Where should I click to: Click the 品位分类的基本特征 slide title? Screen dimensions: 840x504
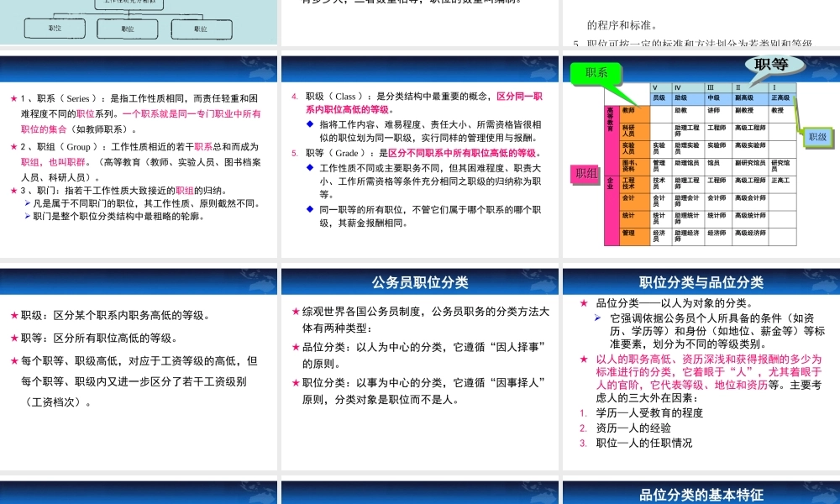coord(701,495)
